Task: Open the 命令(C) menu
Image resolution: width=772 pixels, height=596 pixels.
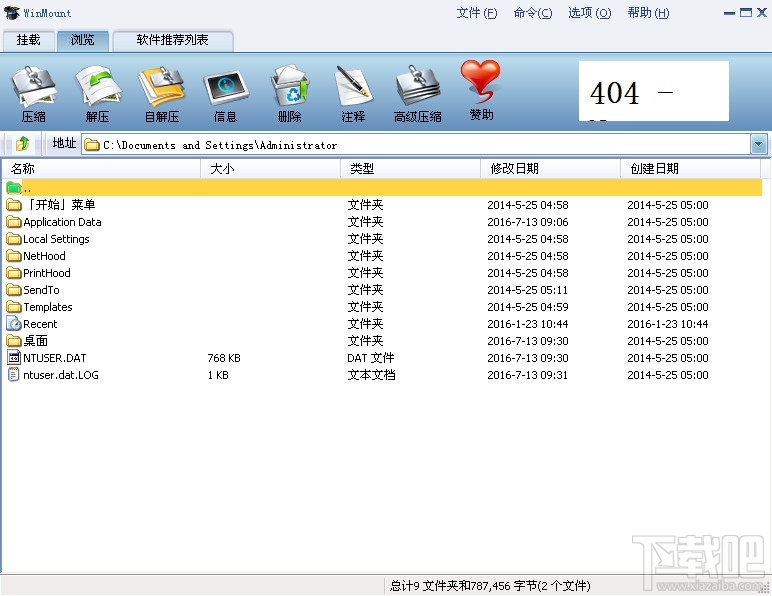Action: click(x=533, y=13)
